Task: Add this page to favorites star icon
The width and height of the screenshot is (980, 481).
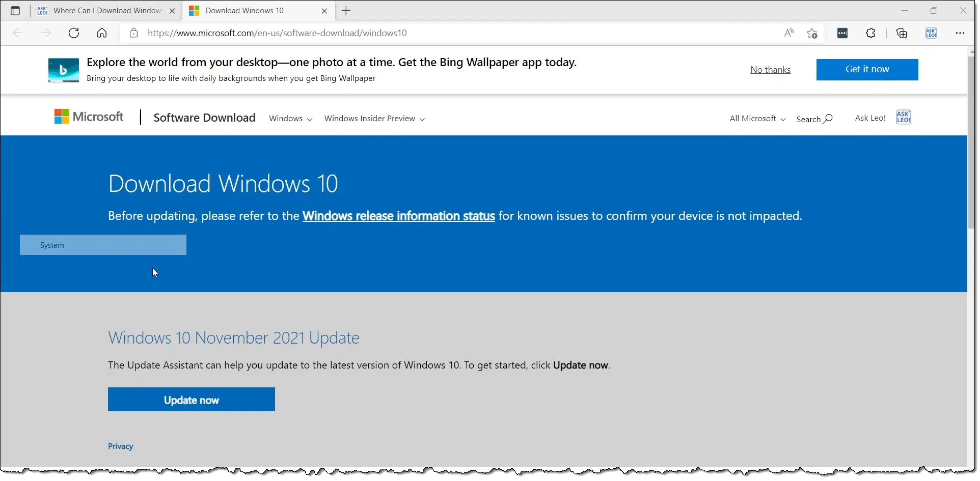Action: 812,34
